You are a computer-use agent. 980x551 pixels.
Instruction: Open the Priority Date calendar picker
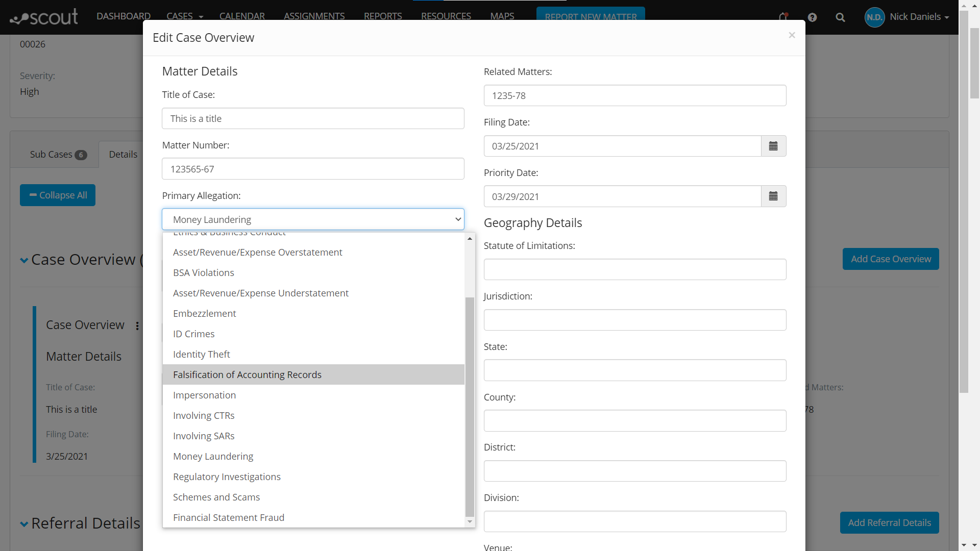pyautogui.click(x=773, y=196)
